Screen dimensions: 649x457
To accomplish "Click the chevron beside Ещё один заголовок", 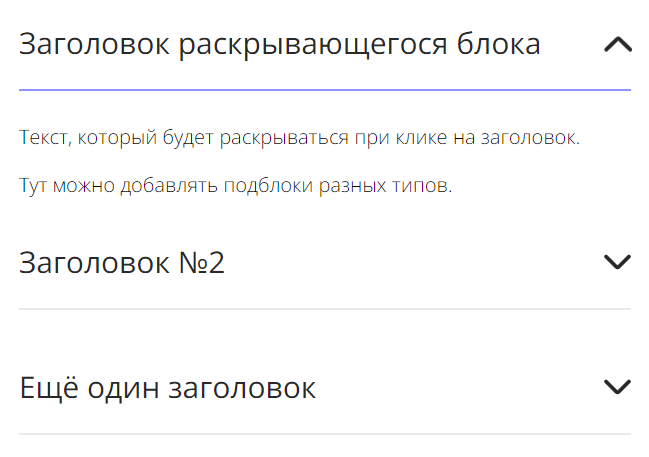I will tap(618, 387).
